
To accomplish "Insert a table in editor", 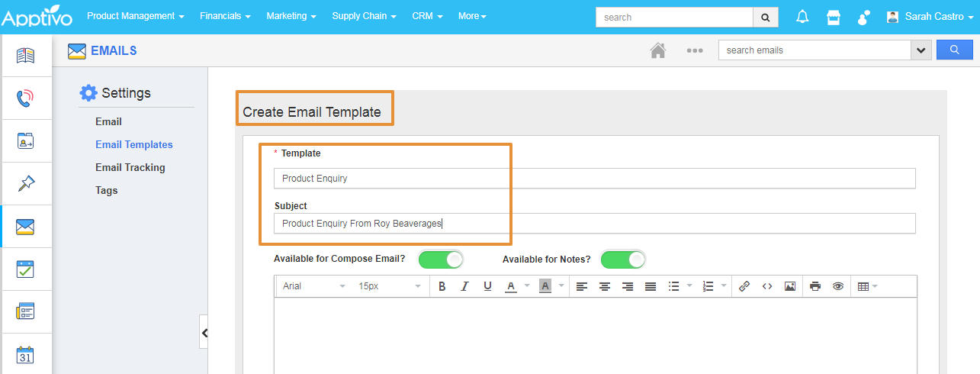I will [863, 286].
